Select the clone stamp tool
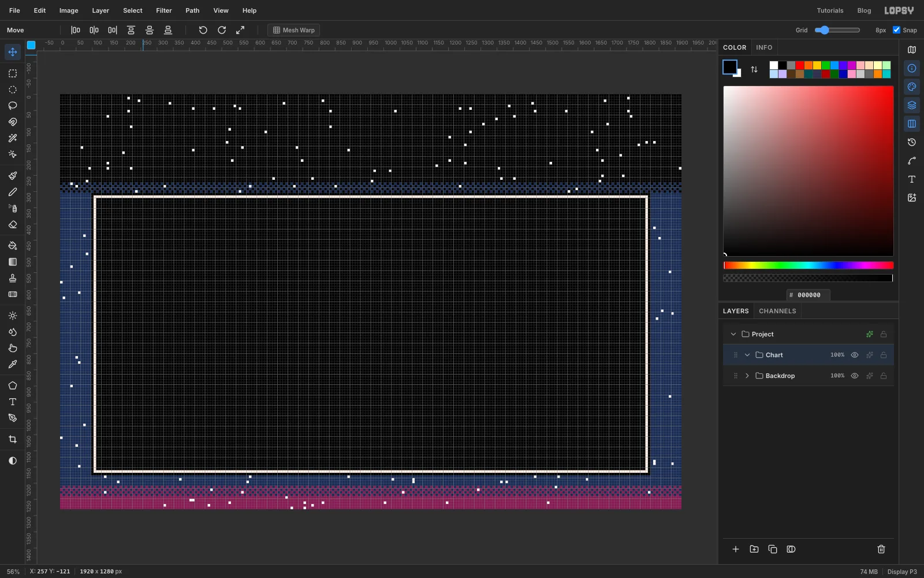Viewport: 924px width, 578px height. pyautogui.click(x=13, y=278)
